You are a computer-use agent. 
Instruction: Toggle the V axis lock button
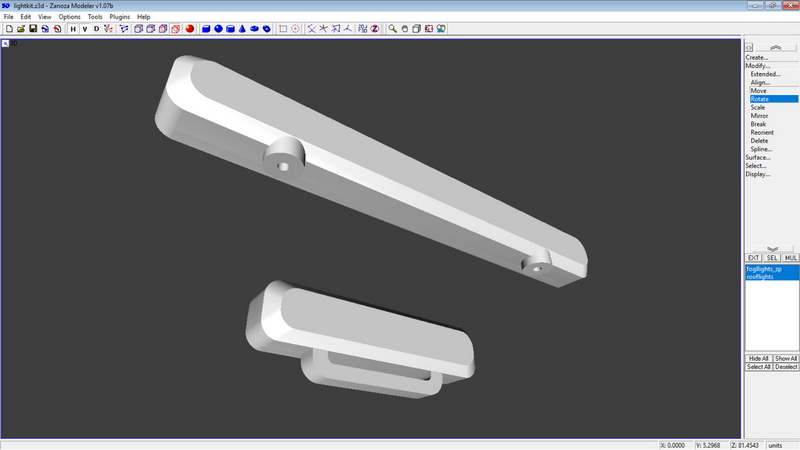pos(85,29)
